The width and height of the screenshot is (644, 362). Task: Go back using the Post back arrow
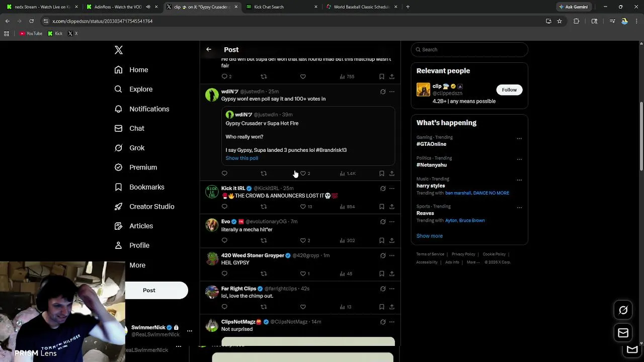(x=209, y=49)
